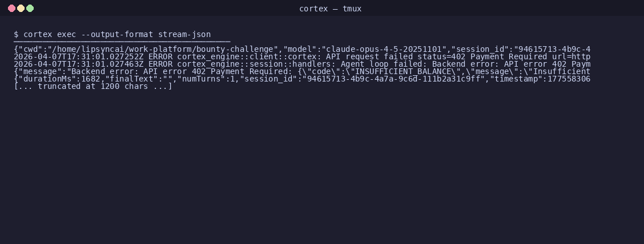Click the horizontal separator under the command
644x244 pixels.
click(122, 42)
